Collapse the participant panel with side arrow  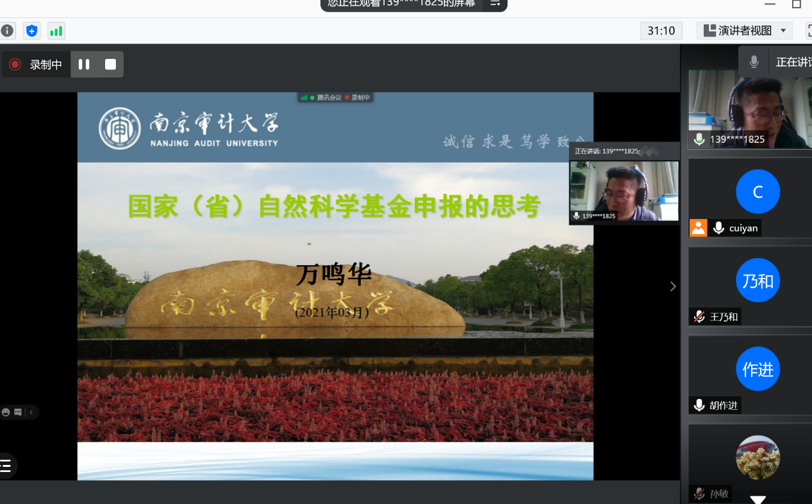click(x=673, y=286)
